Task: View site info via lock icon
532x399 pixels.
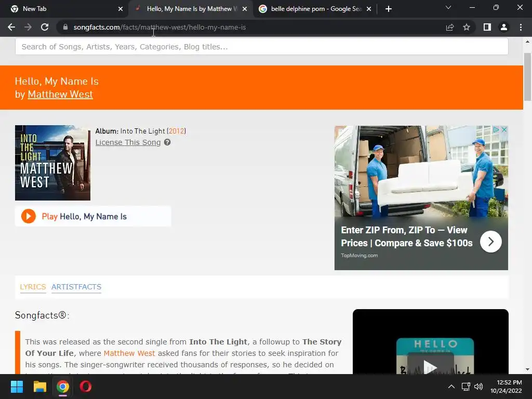Action: pyautogui.click(x=65, y=27)
